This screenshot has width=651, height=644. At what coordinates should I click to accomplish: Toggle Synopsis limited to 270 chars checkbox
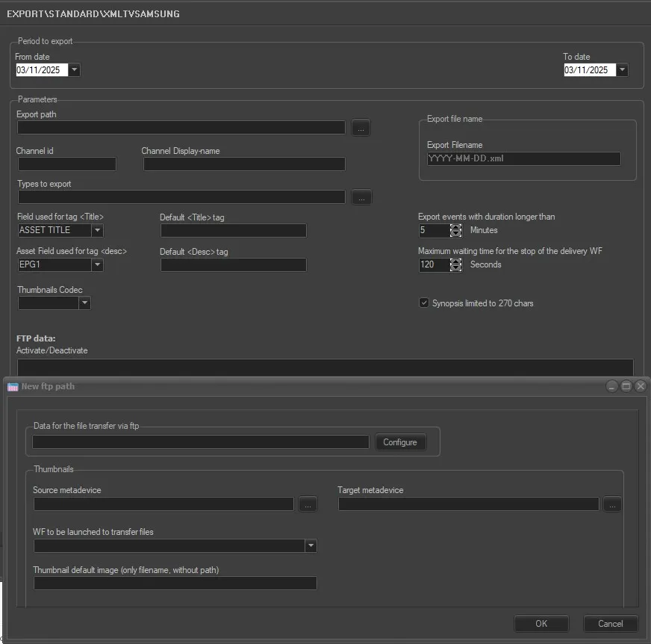[x=424, y=303]
